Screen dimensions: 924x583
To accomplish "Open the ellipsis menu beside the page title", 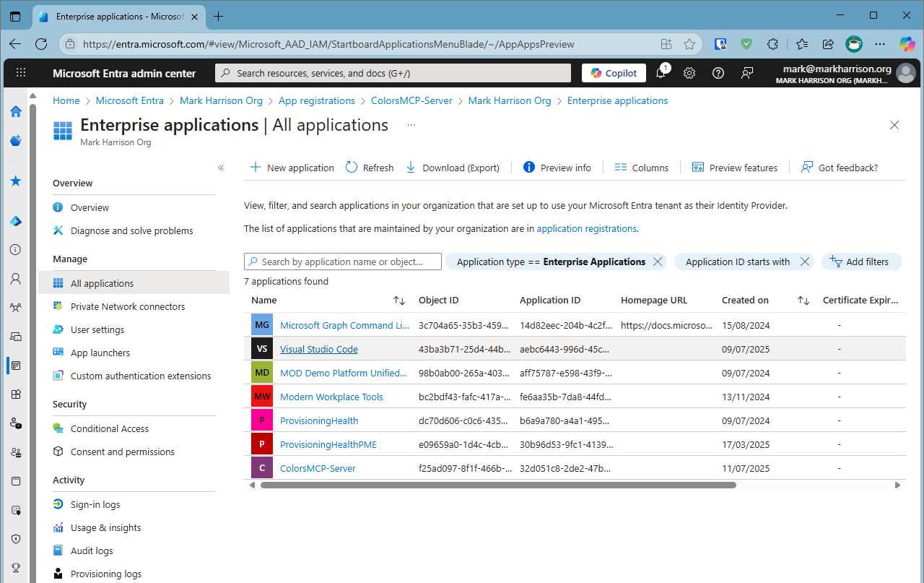I will 411,124.
